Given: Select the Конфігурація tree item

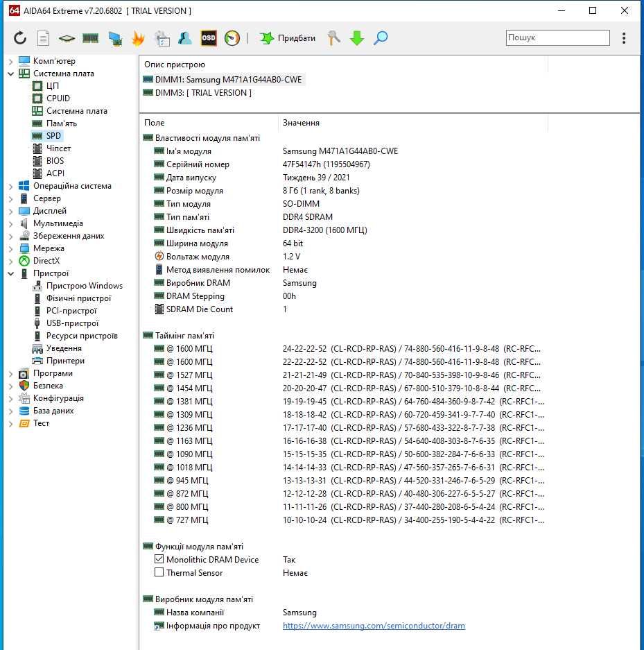Looking at the screenshot, I should [58, 398].
